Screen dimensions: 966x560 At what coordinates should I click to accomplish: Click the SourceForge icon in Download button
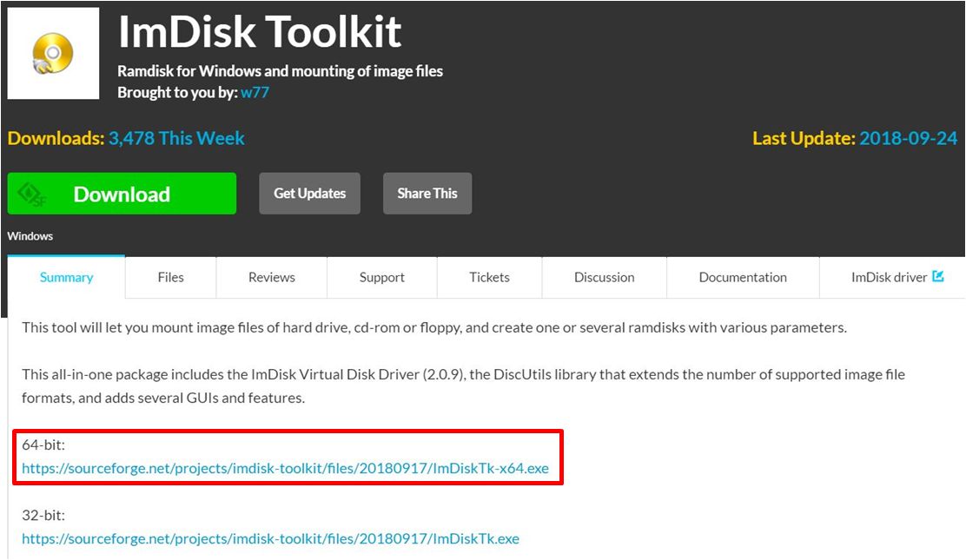coord(32,194)
